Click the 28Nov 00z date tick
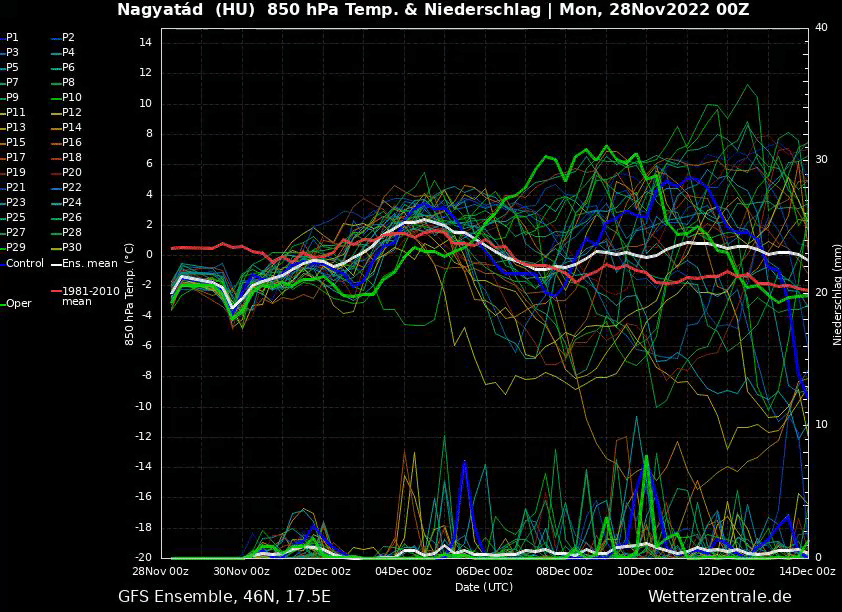842x612 pixels. [162, 571]
